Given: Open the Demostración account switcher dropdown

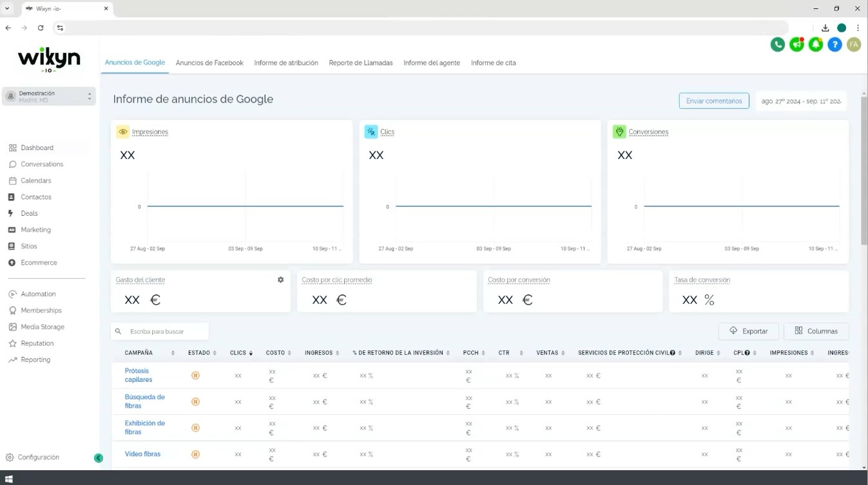Looking at the screenshot, I should pos(49,97).
